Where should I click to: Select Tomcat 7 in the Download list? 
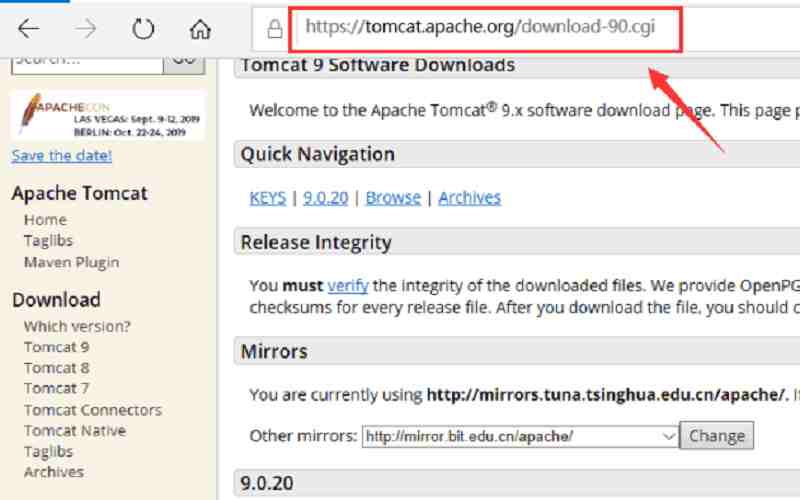56,388
